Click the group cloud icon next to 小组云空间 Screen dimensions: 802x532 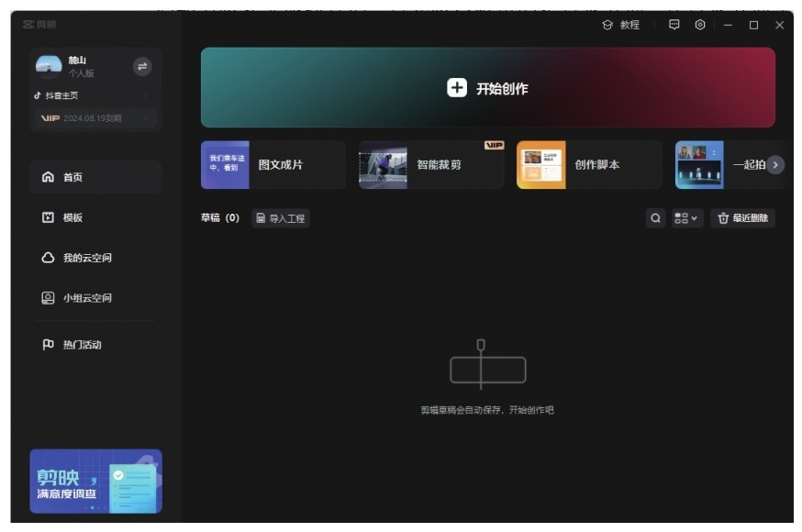coord(48,298)
